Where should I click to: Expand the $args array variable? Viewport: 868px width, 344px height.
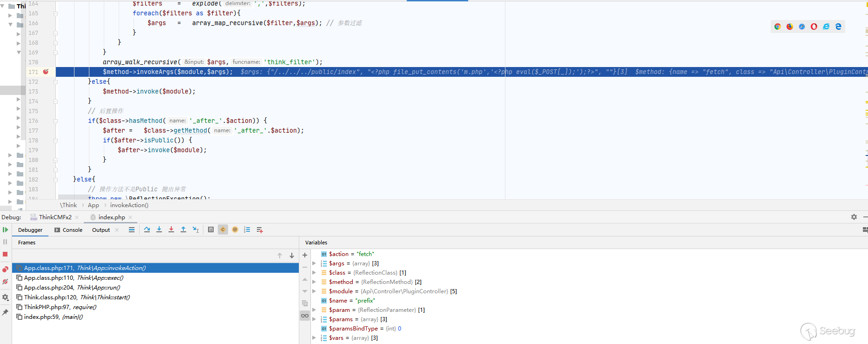(x=314, y=263)
